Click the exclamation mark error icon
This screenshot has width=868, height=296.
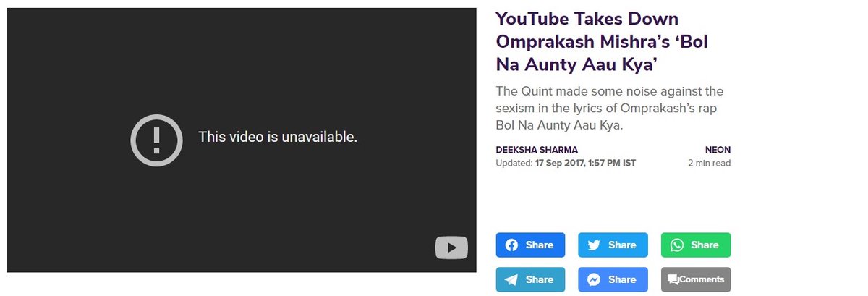tap(156, 140)
